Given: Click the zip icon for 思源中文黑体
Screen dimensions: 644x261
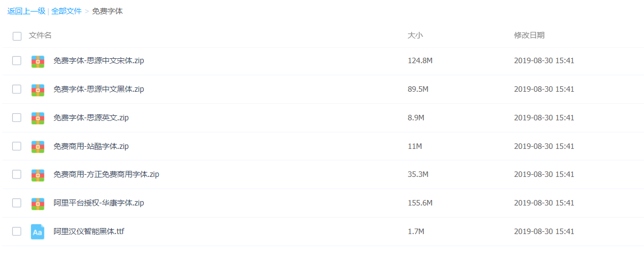Looking at the screenshot, I should 38,90.
